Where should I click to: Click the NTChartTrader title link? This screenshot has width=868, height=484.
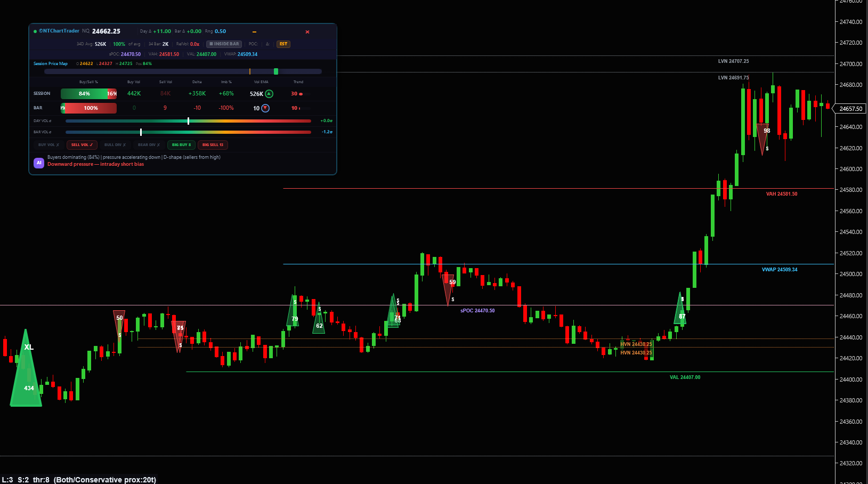pyautogui.click(x=59, y=31)
